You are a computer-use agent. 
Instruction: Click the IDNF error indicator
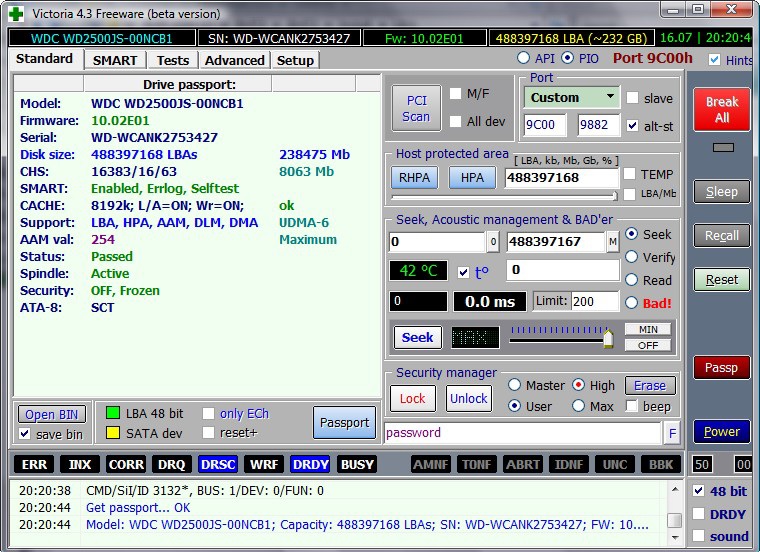point(569,464)
